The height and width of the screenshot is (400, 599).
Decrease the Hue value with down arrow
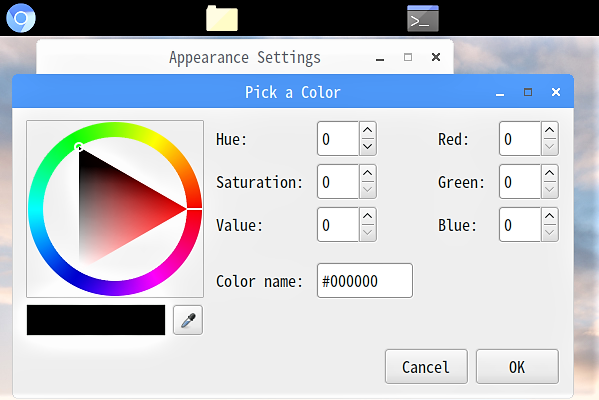367,147
